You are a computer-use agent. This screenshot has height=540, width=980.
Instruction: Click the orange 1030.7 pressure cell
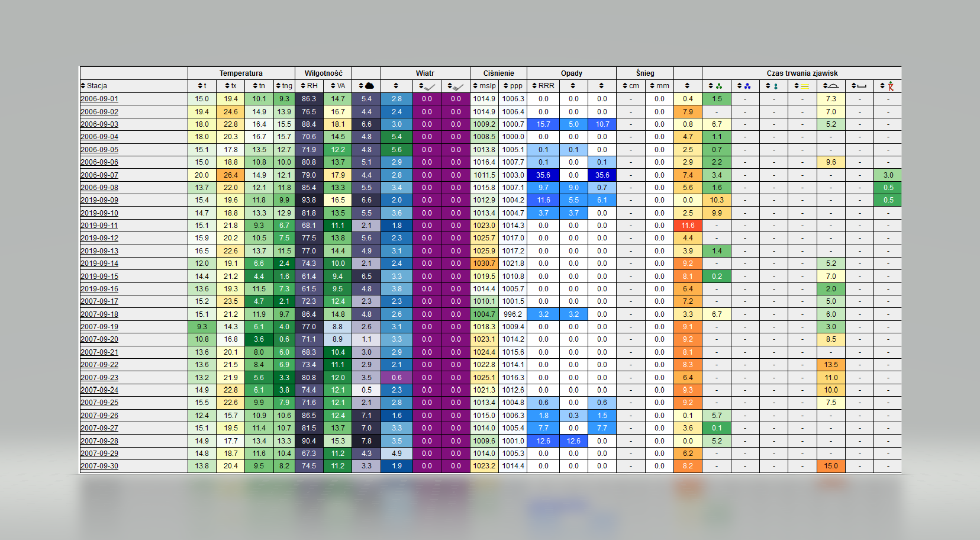pos(484,263)
